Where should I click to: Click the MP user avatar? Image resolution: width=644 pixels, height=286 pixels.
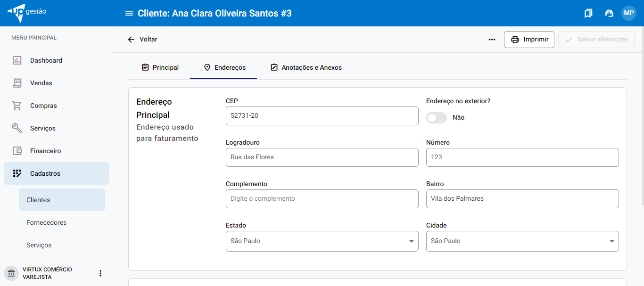coord(629,13)
